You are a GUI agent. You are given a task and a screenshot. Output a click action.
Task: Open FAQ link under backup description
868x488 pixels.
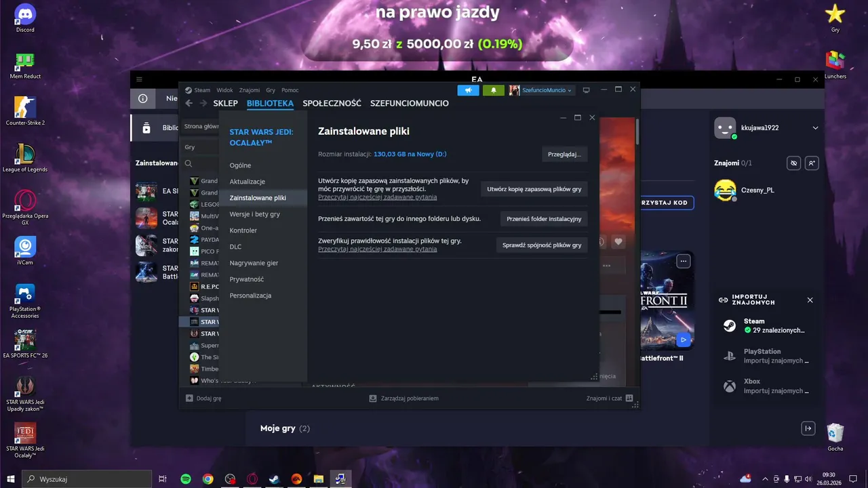(x=377, y=197)
